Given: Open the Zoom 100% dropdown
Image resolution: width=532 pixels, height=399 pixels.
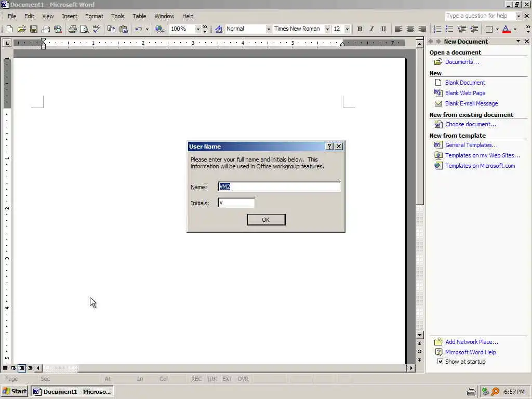Looking at the screenshot, I should point(197,29).
